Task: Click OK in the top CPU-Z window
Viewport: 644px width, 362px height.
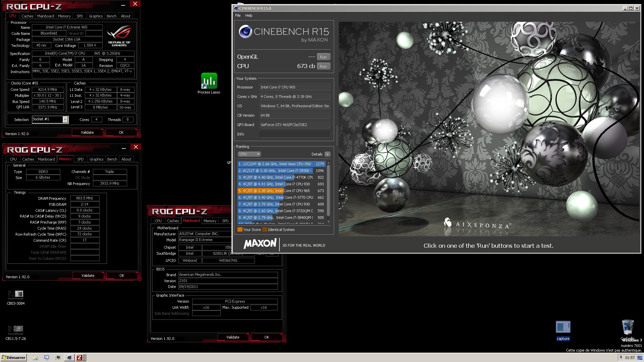Action: click(121, 132)
